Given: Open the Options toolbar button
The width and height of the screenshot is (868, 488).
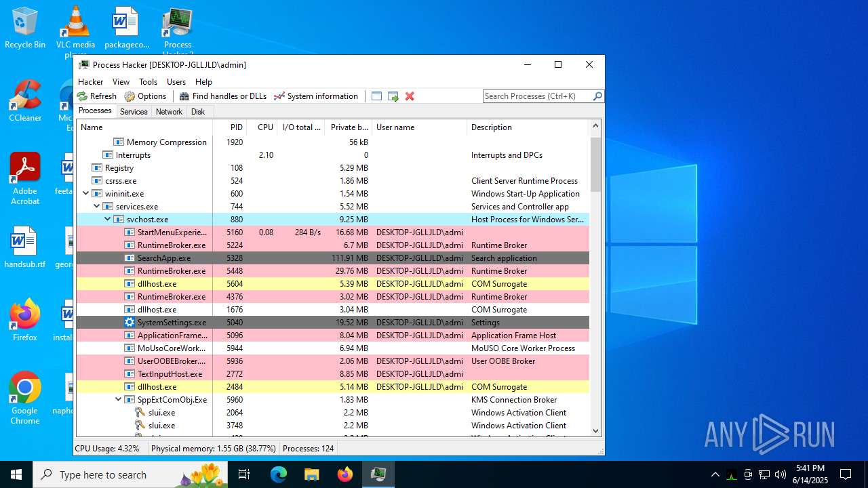Looking at the screenshot, I should [x=146, y=96].
